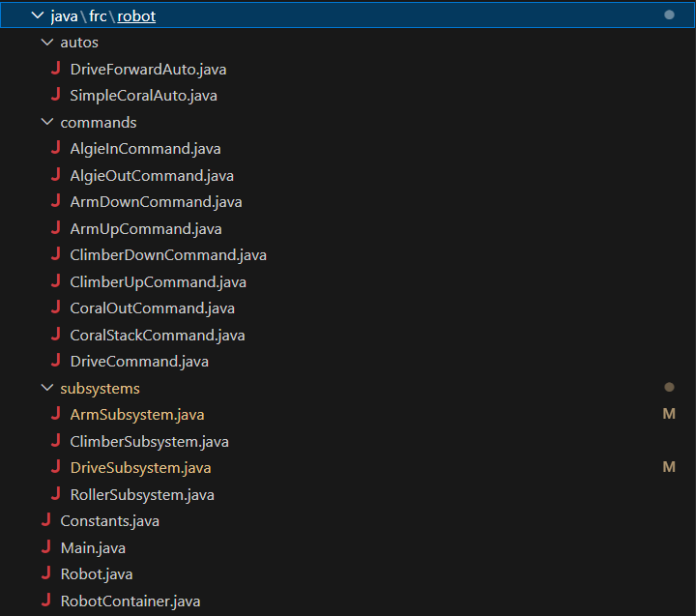Open SimpleCoralAuto.java file
The height and width of the screenshot is (616, 696).
click(x=143, y=96)
